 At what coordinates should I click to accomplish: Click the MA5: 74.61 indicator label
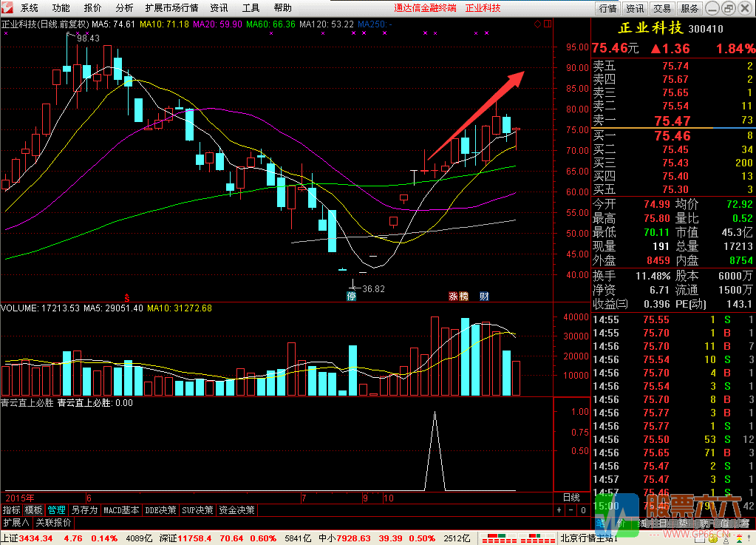[113, 24]
